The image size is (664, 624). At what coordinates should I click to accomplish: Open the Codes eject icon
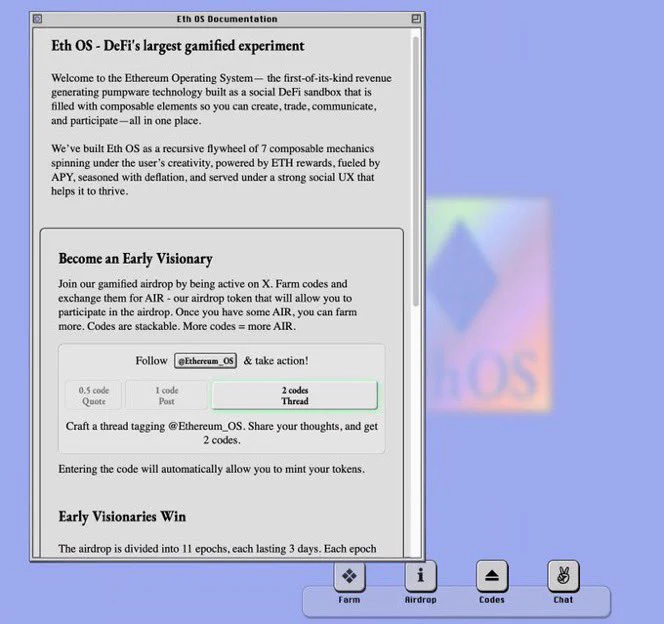click(492, 576)
